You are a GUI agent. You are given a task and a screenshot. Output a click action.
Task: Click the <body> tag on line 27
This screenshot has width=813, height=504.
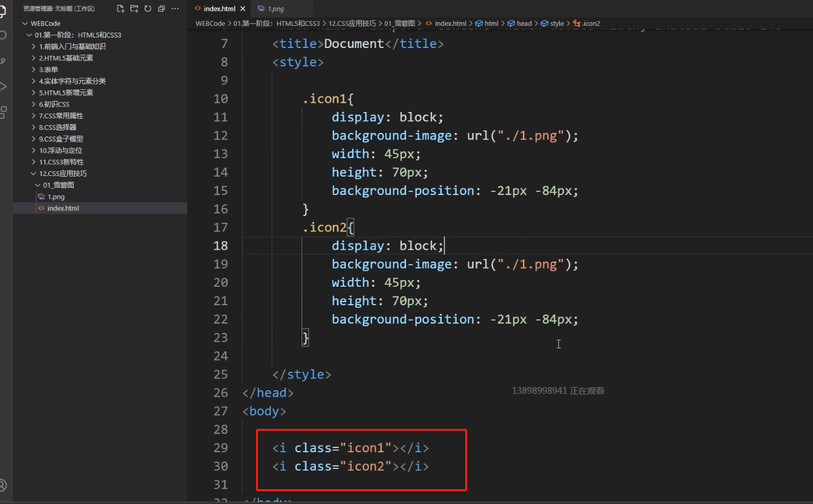[x=265, y=411]
